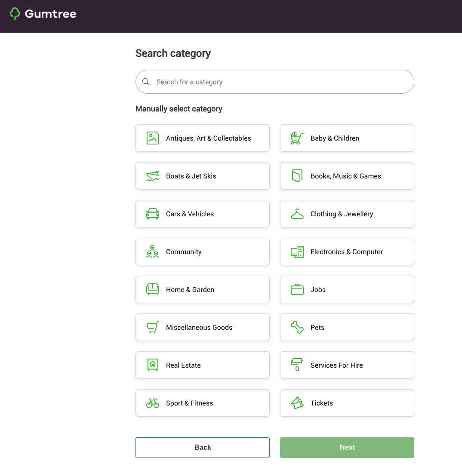
Task: Pick the Electronics & Computer category
Action: click(x=347, y=252)
